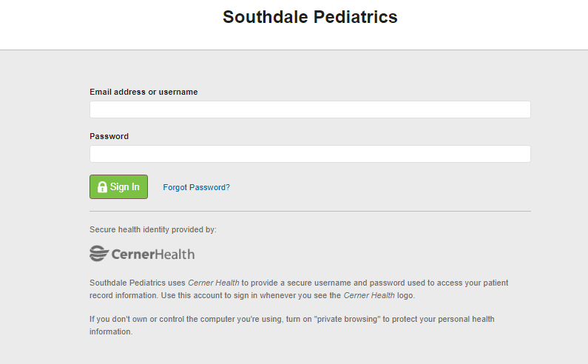Viewport: 588px width, 364px height.
Task: Click the italic Cerner Health before 'logo'
Action: click(x=369, y=296)
